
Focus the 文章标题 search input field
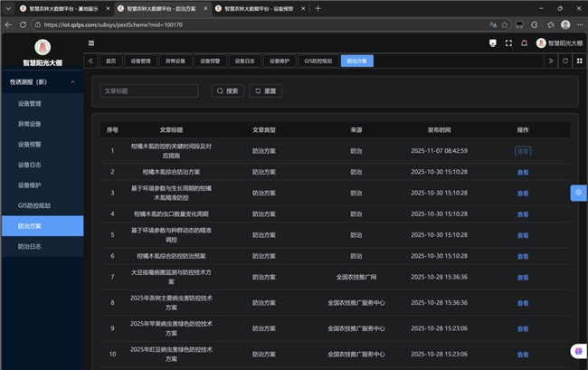[x=148, y=90]
